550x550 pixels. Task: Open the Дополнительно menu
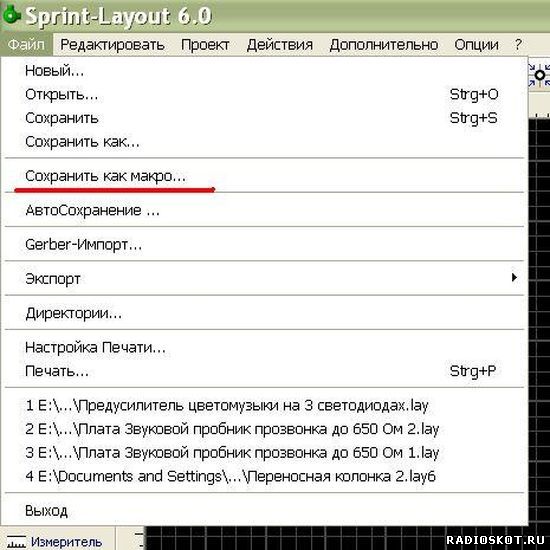point(384,45)
